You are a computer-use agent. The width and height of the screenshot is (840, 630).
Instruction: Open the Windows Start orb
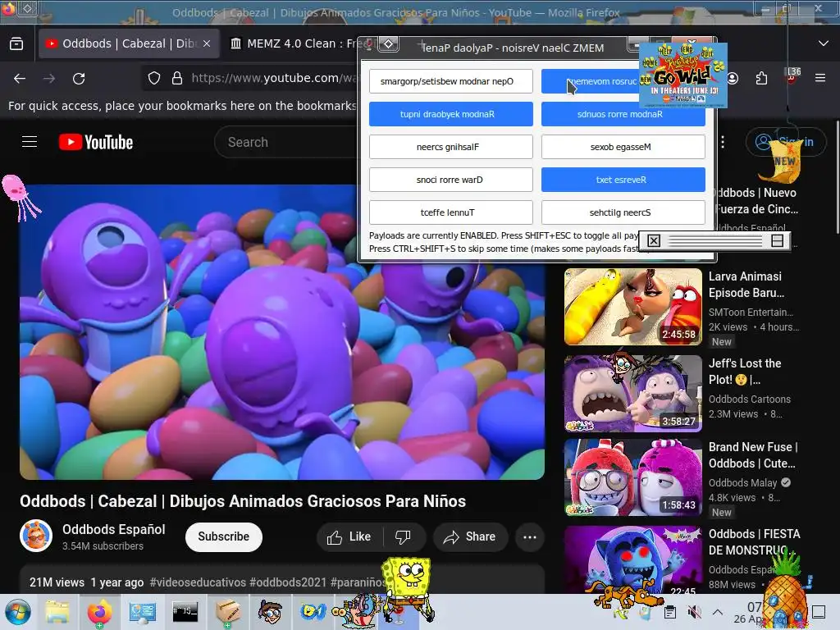click(x=18, y=612)
